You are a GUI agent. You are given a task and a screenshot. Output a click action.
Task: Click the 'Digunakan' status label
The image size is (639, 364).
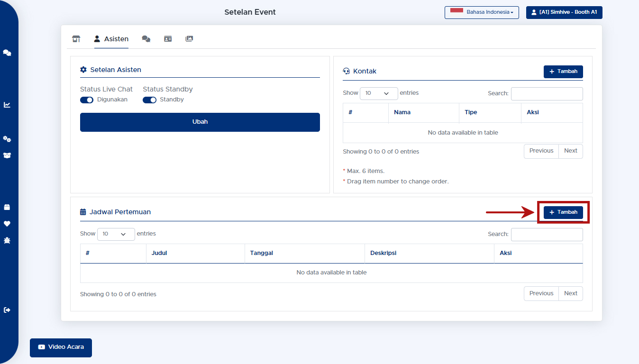point(112,100)
